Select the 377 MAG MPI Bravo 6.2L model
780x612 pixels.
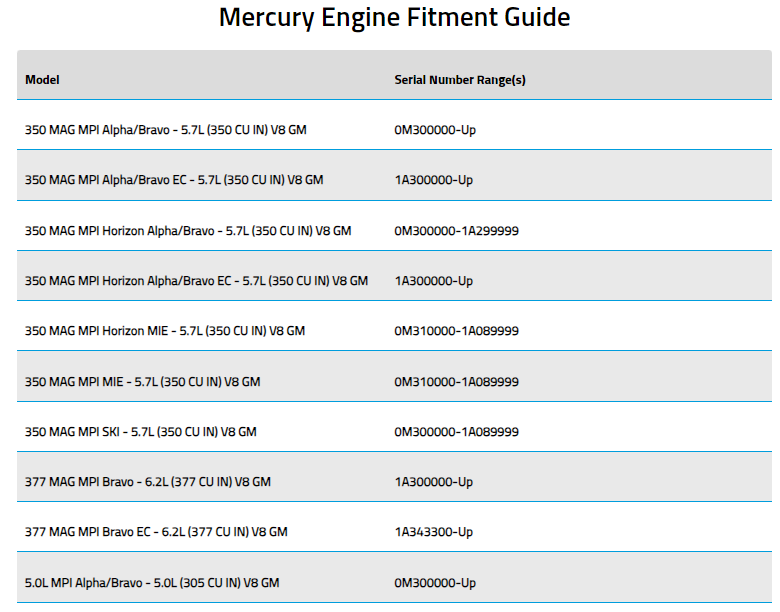(148, 482)
